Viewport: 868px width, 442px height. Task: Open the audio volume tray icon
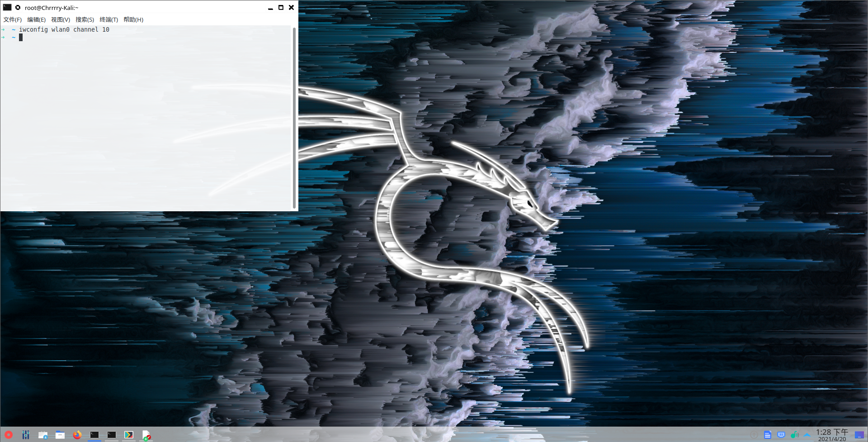794,435
